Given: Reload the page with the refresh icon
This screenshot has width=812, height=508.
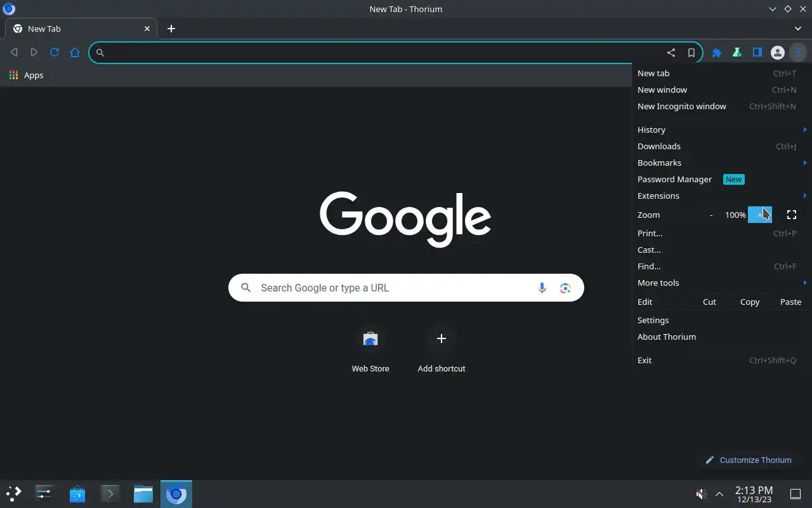Looking at the screenshot, I should pos(55,53).
